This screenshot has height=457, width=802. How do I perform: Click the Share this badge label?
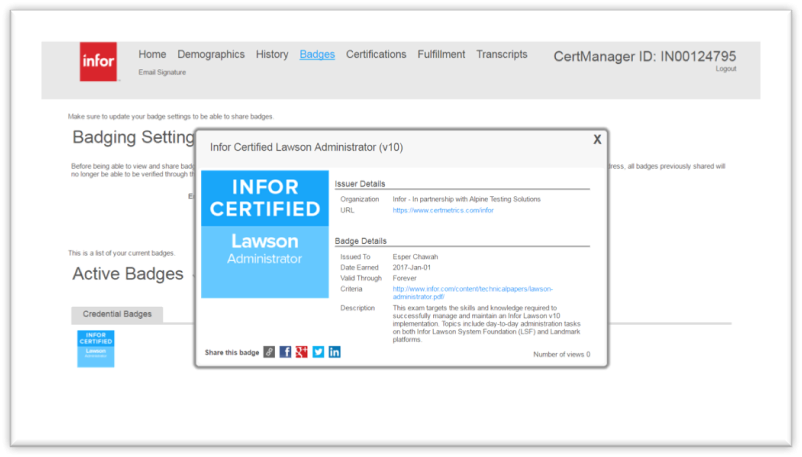coord(232,353)
